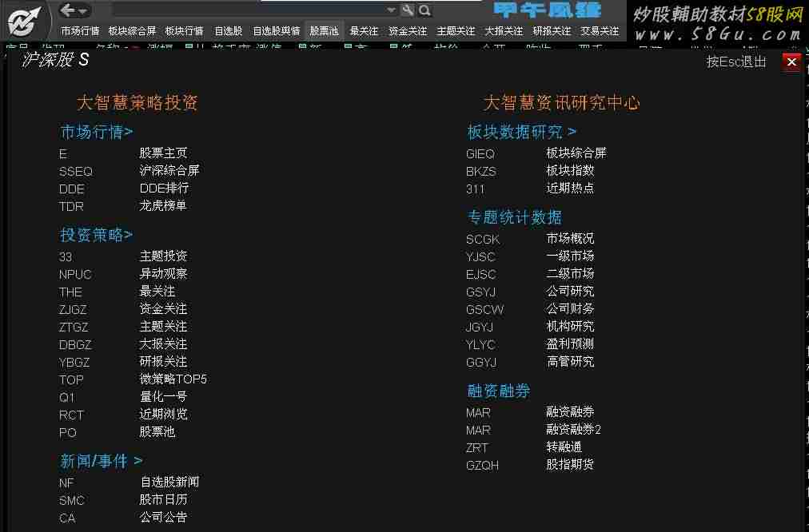Go back using the left arrow icon

67,10
